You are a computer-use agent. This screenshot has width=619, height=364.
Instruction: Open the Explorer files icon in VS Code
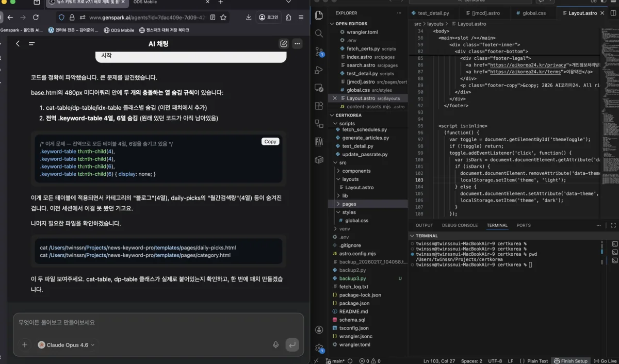point(319,15)
